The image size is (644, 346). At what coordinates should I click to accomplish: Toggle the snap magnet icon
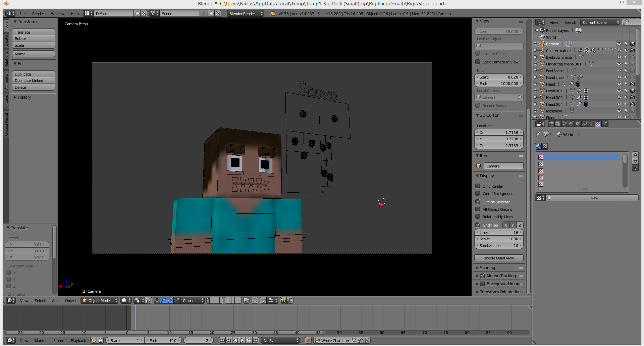click(x=263, y=300)
